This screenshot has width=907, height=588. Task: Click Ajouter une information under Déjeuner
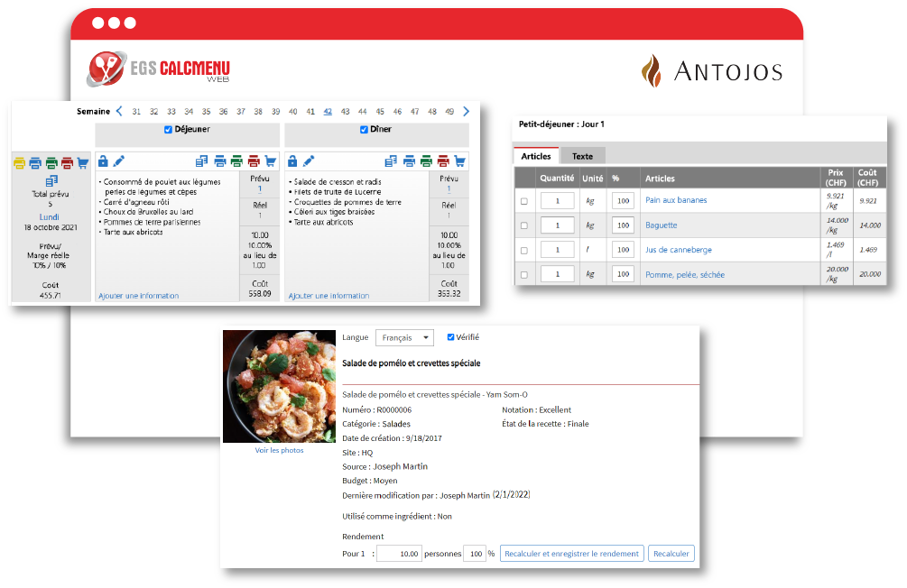pyautogui.click(x=139, y=296)
